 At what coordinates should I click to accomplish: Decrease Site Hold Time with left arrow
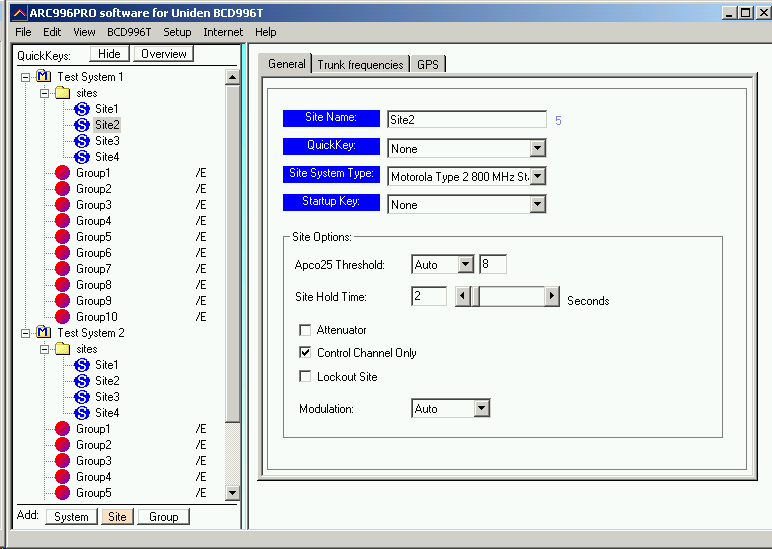(462, 296)
